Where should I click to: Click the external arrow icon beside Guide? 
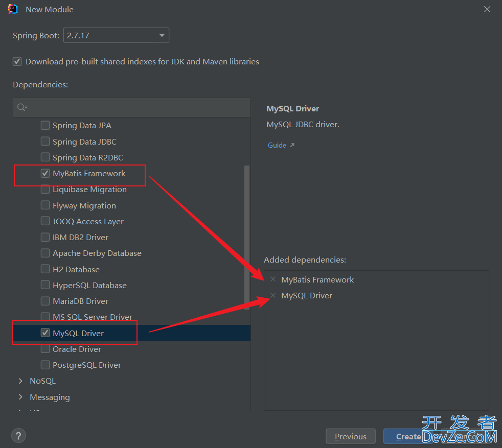[292, 145]
